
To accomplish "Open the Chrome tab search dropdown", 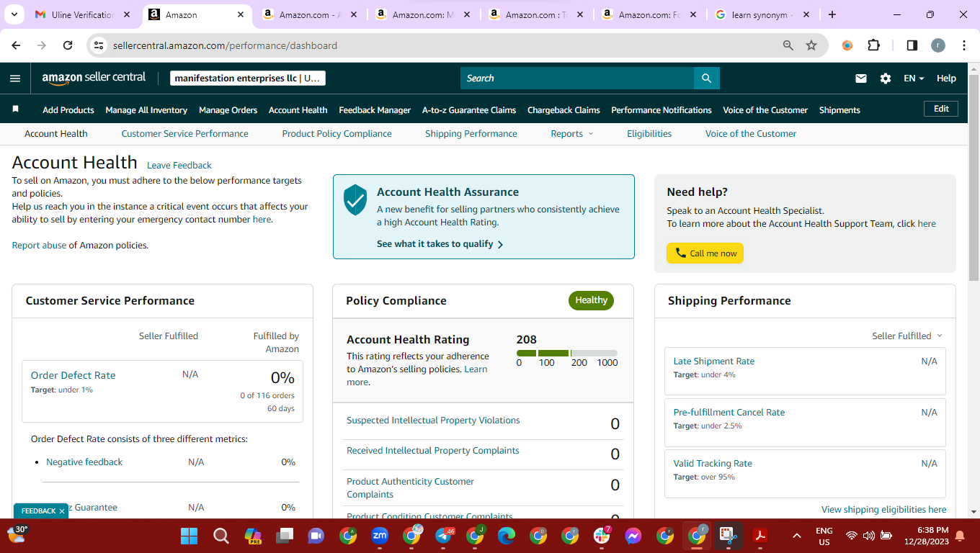I will [16, 14].
